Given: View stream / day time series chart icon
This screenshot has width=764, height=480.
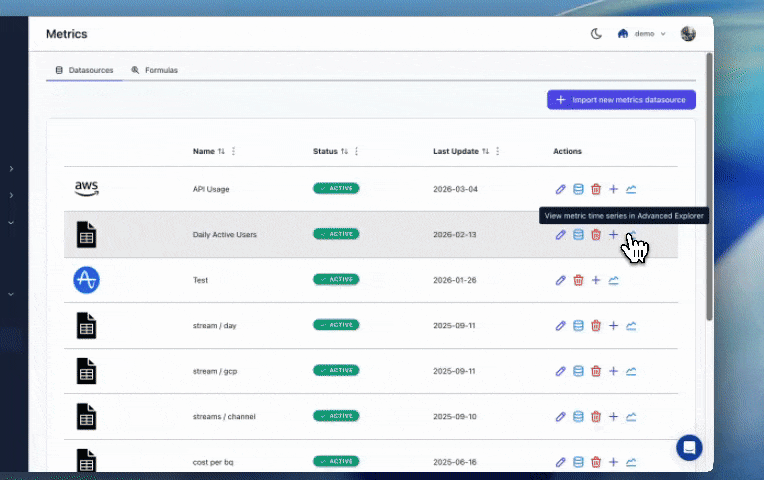Looking at the screenshot, I should click(x=631, y=326).
